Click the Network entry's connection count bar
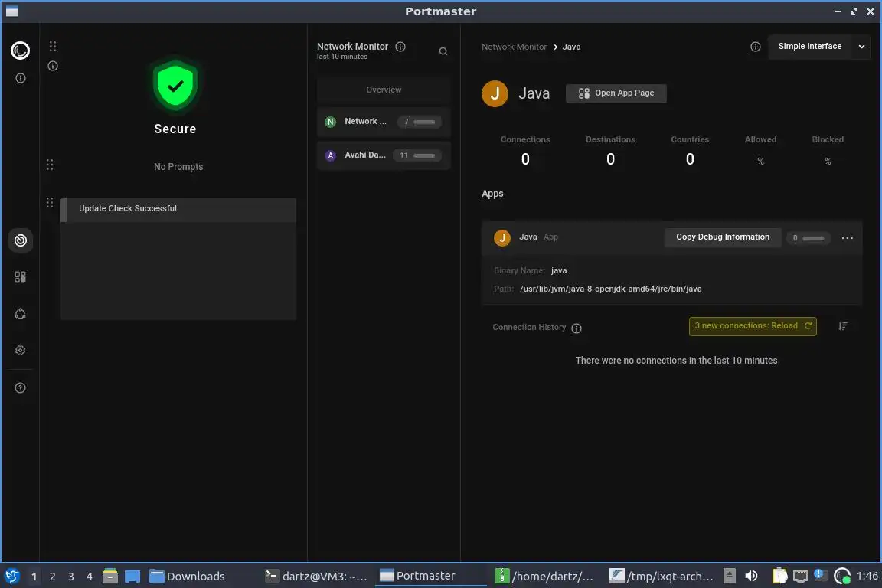Viewport: 882px width, 588px height. tap(419, 122)
